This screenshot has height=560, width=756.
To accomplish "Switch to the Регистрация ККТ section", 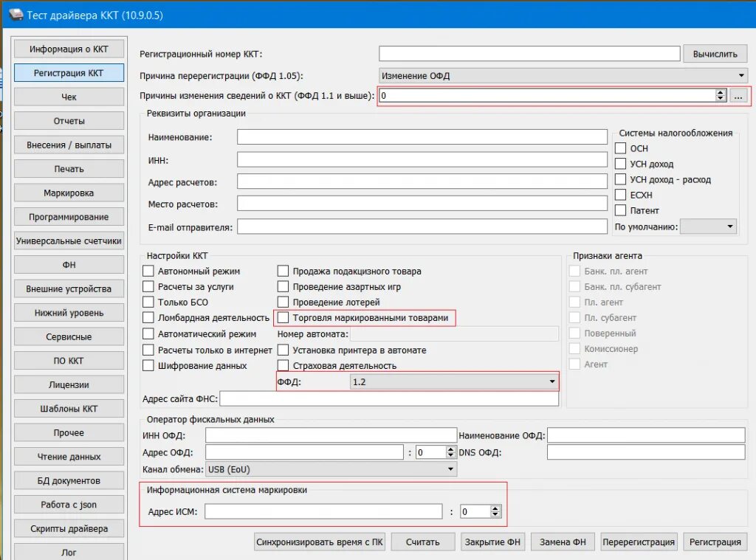I will (x=69, y=73).
